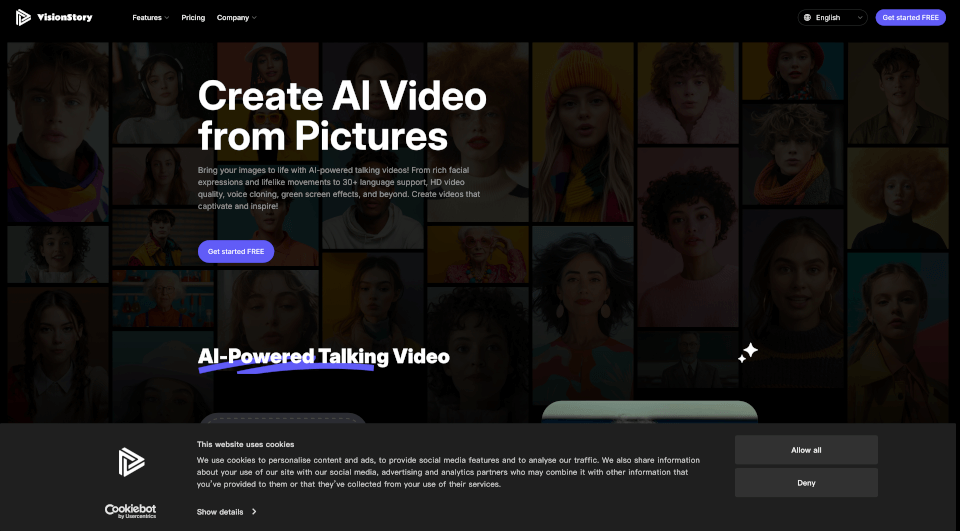
Task: Click the AI-Powered Talking Video heading
Action: tap(323, 357)
